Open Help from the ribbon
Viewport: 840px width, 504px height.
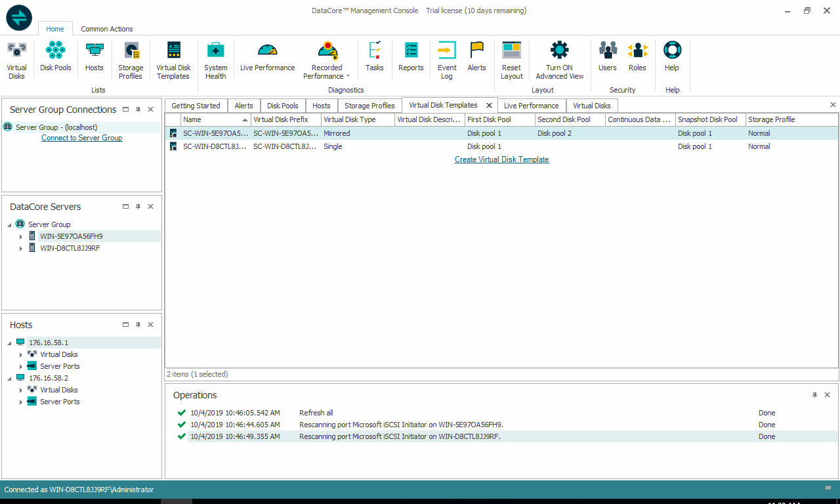672,56
